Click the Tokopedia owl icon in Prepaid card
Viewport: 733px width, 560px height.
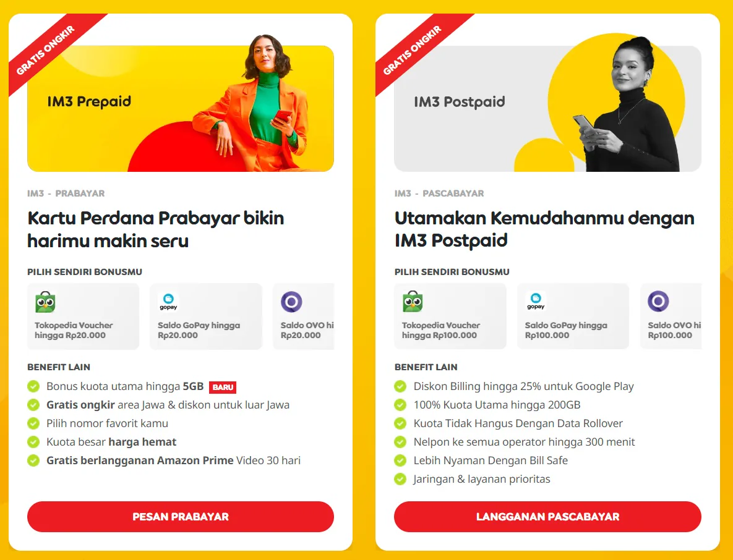coord(45,302)
